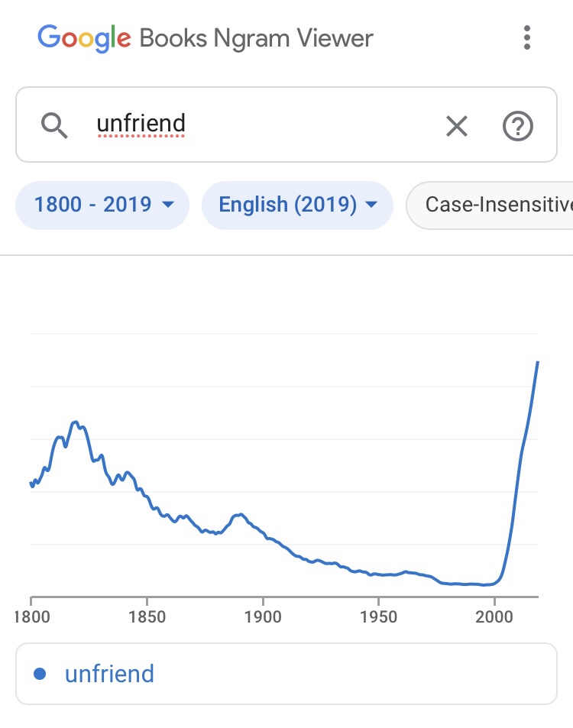Screen dimensions: 573x728
Task: Click the 1950 x-axis label
Action: click(x=378, y=616)
